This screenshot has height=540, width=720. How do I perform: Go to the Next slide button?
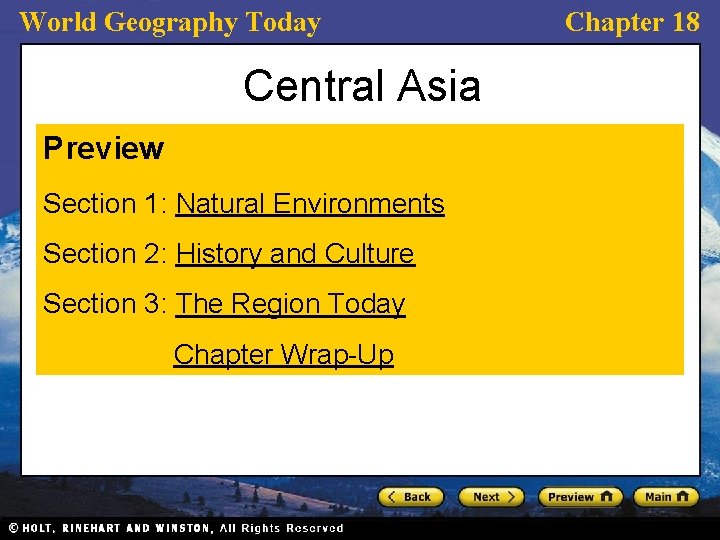tap(491, 497)
